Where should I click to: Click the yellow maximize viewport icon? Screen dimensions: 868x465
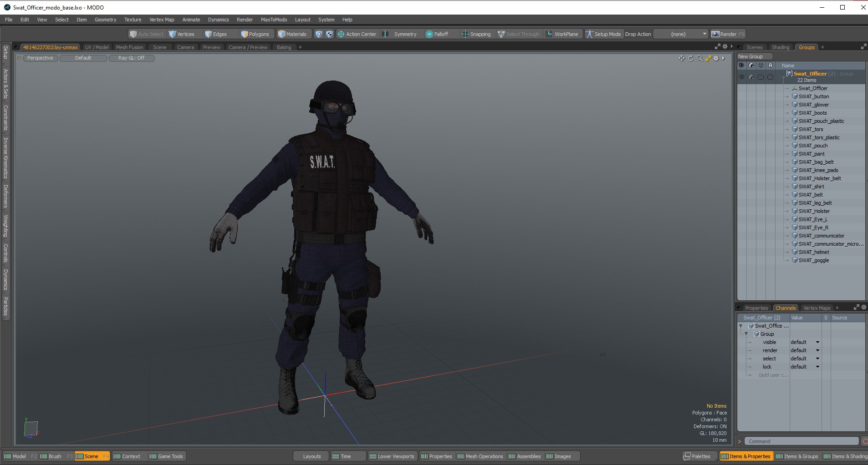point(708,58)
